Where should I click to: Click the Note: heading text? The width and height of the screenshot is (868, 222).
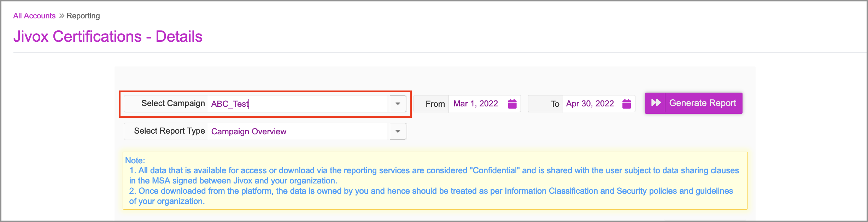pyautogui.click(x=135, y=160)
